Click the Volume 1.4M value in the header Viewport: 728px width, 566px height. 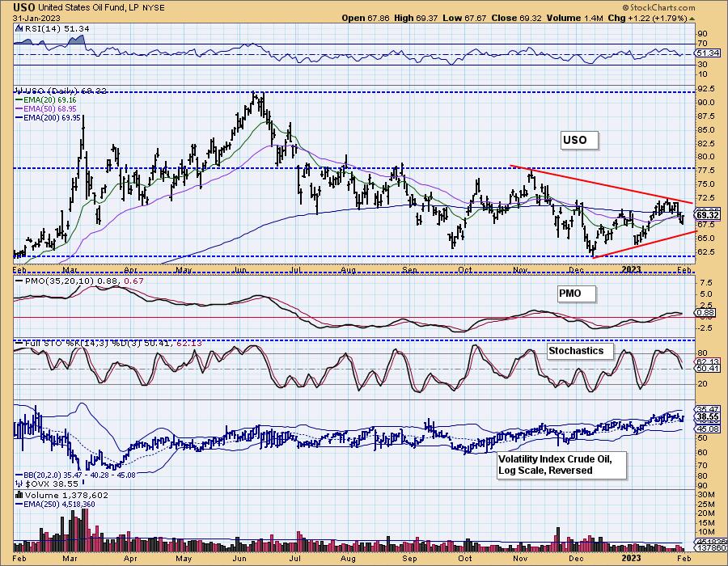point(575,18)
